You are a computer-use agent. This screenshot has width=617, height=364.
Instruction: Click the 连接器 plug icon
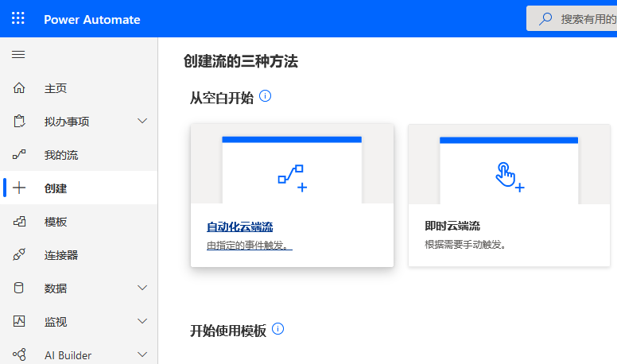coord(19,254)
